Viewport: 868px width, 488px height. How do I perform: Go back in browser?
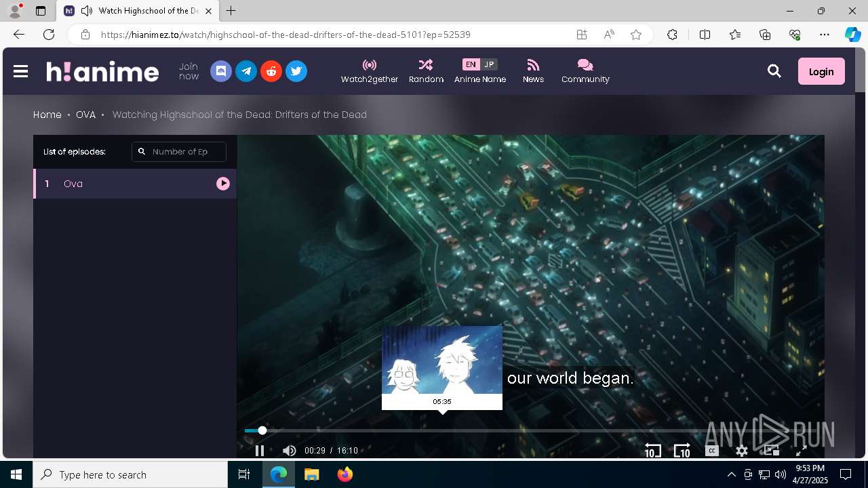coord(19,35)
